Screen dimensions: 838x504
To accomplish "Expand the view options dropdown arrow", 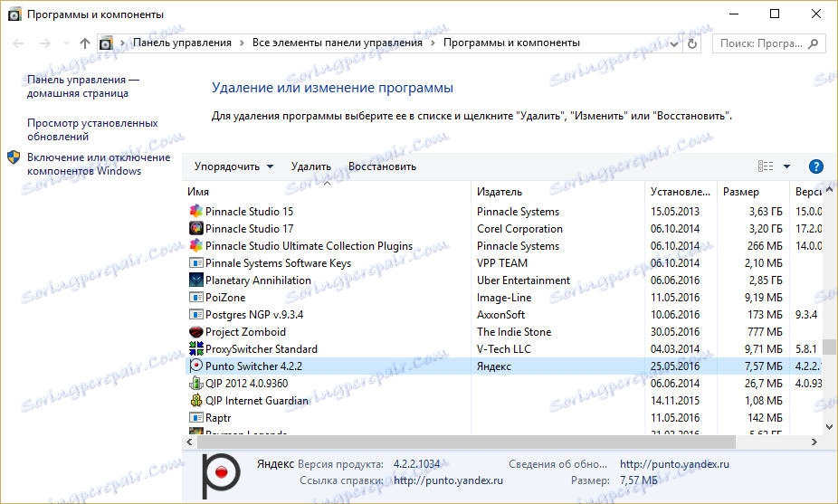I will click(786, 166).
